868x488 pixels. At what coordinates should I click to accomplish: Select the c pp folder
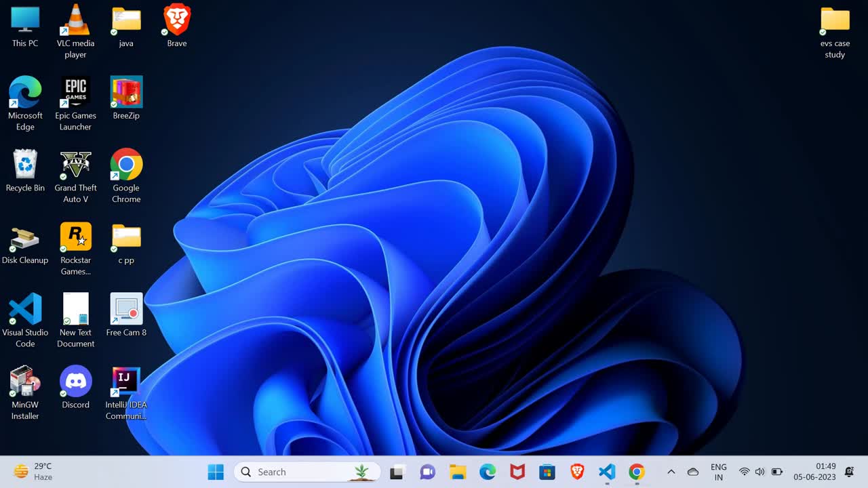(126, 244)
